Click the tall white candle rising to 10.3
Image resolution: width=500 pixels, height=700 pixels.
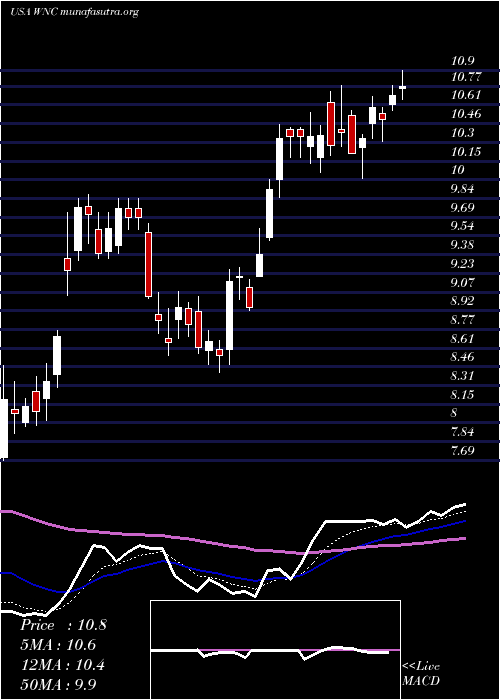(279, 158)
